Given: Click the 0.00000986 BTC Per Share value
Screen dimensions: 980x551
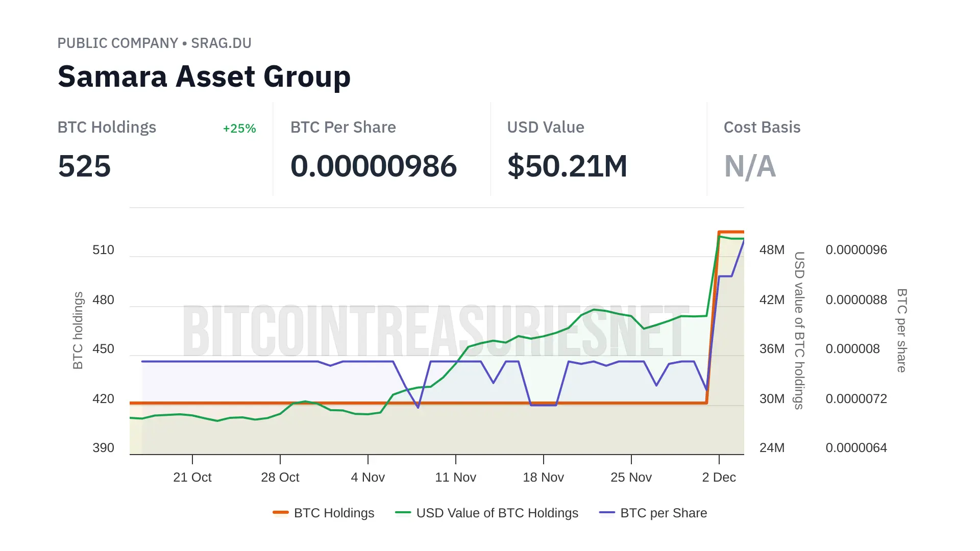Looking at the screenshot, I should click(x=374, y=166).
